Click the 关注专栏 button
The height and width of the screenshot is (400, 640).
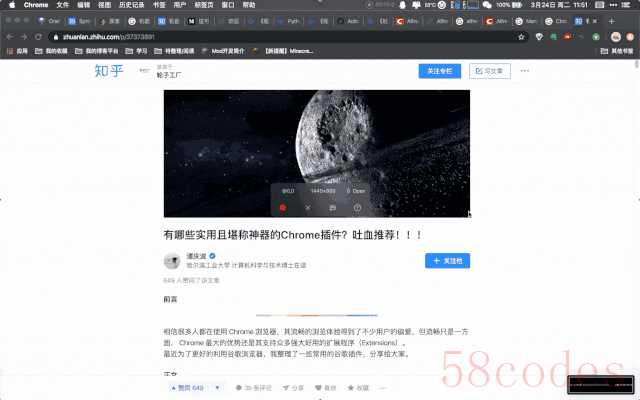coord(441,71)
